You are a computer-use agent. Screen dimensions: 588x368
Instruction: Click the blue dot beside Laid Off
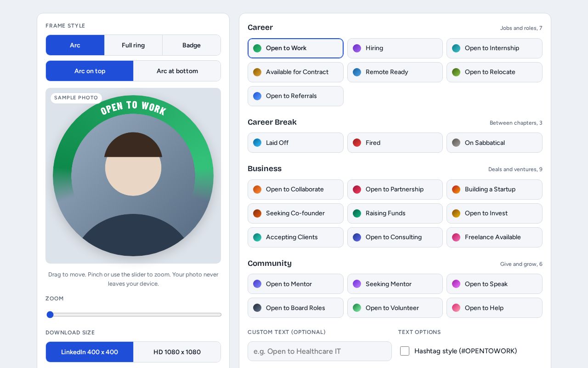click(257, 143)
